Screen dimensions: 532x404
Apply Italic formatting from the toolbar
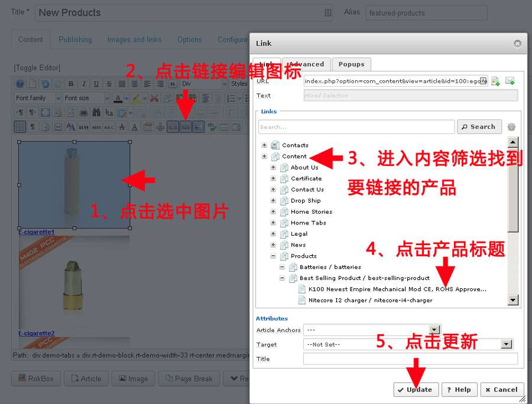coord(84,83)
